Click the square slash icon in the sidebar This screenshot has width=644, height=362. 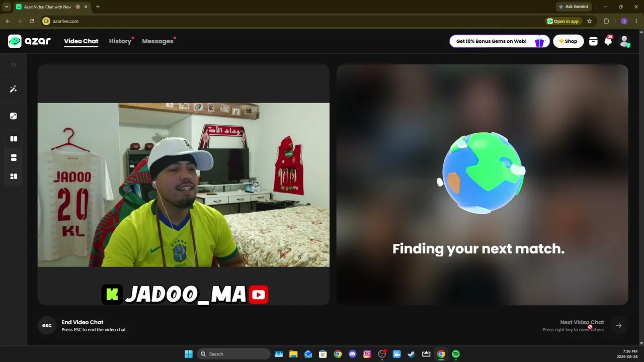[x=14, y=116]
